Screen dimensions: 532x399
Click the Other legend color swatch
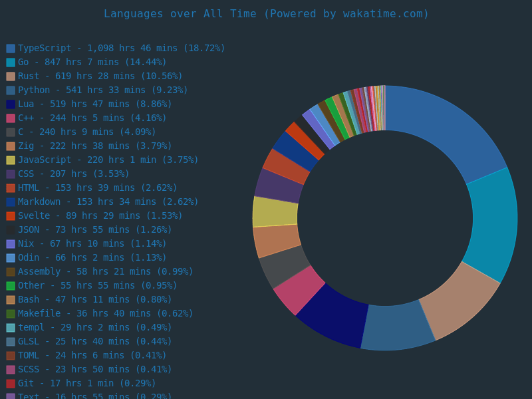tap(11, 286)
